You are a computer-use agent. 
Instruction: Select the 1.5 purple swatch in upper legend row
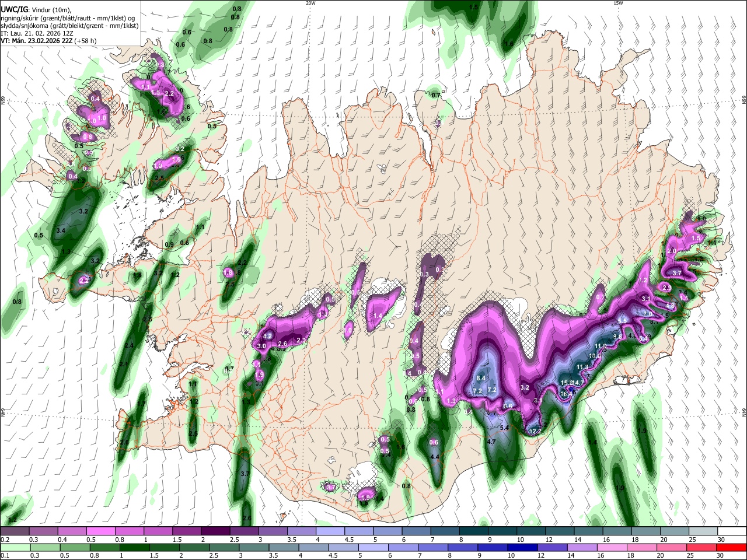click(x=186, y=531)
